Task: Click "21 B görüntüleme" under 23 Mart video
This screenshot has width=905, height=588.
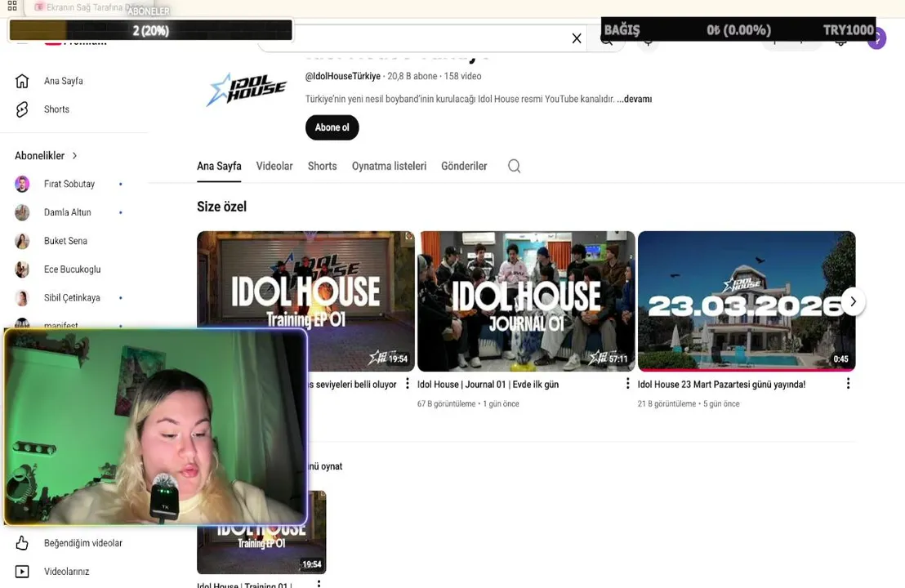Action: tap(666, 404)
